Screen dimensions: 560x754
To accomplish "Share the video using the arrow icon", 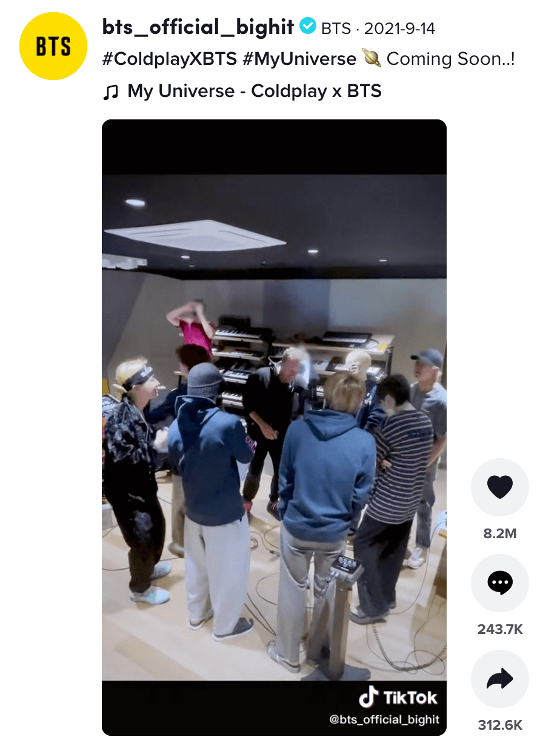I will click(x=500, y=679).
